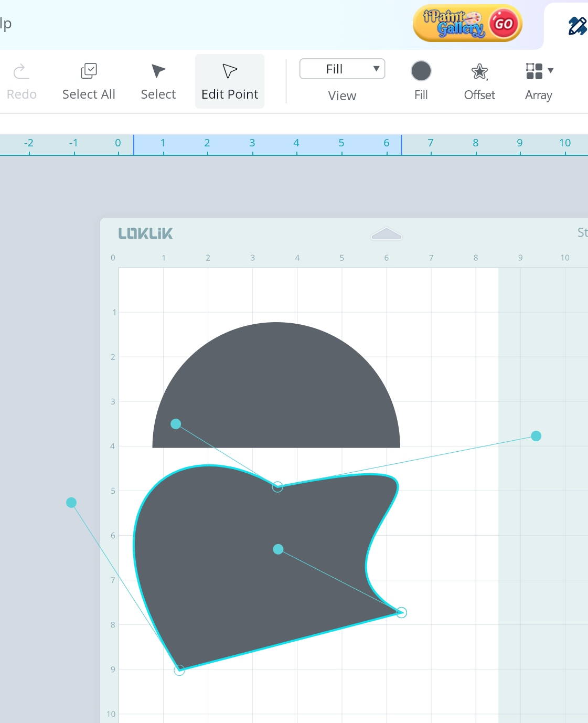The image size is (588, 723).
Task: Click the bezier handle inside the semicircle
Action: click(x=176, y=424)
